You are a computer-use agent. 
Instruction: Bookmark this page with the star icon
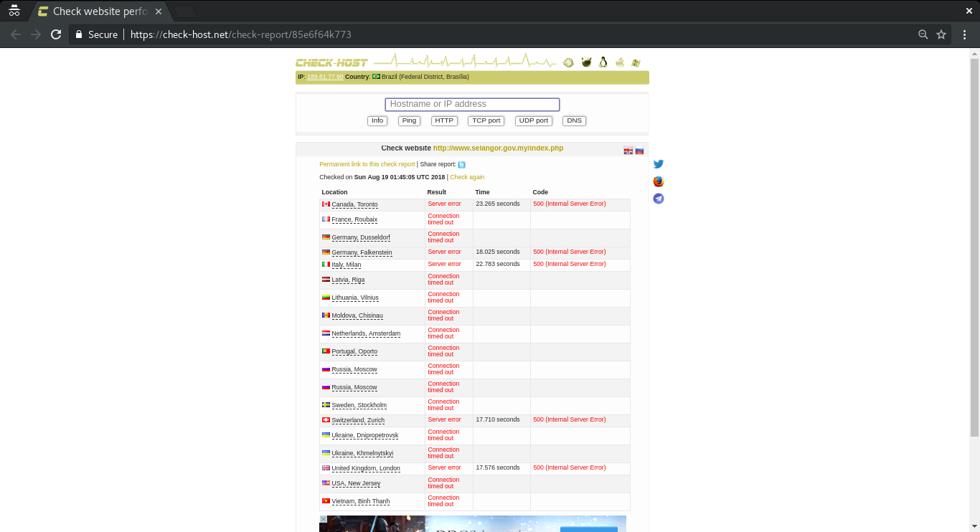tap(941, 34)
